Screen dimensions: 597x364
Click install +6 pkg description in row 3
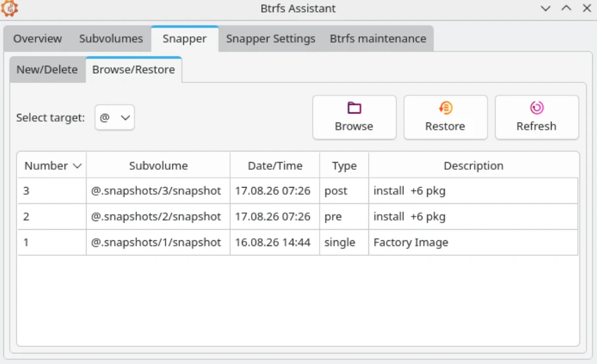pos(474,191)
